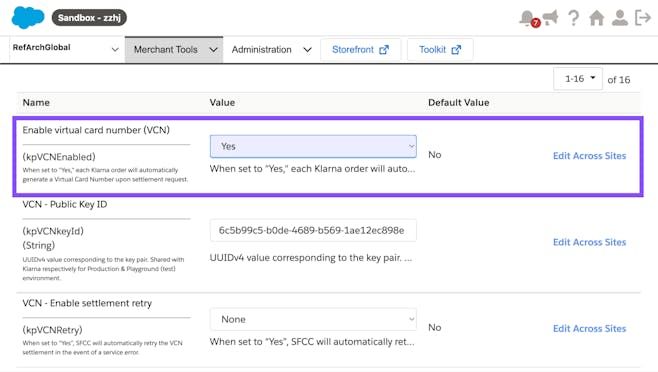Click the '(kpVCNEnabled)' text

click(59, 157)
